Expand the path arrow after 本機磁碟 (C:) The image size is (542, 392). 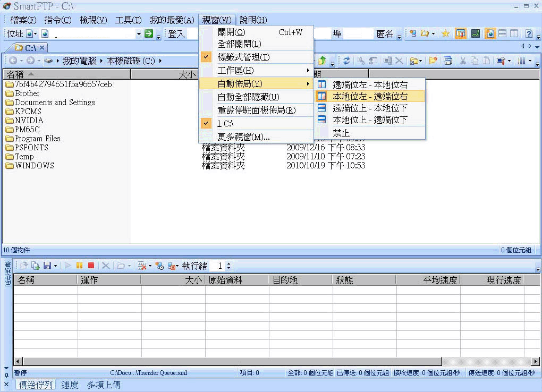160,61
